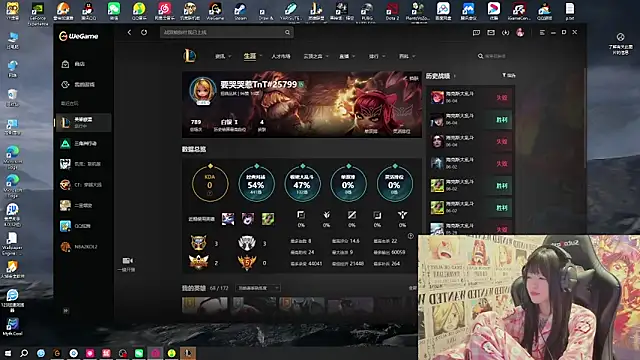Open the WeGame hamburger menu
Screen dimensions: 640x360
tap(542, 33)
